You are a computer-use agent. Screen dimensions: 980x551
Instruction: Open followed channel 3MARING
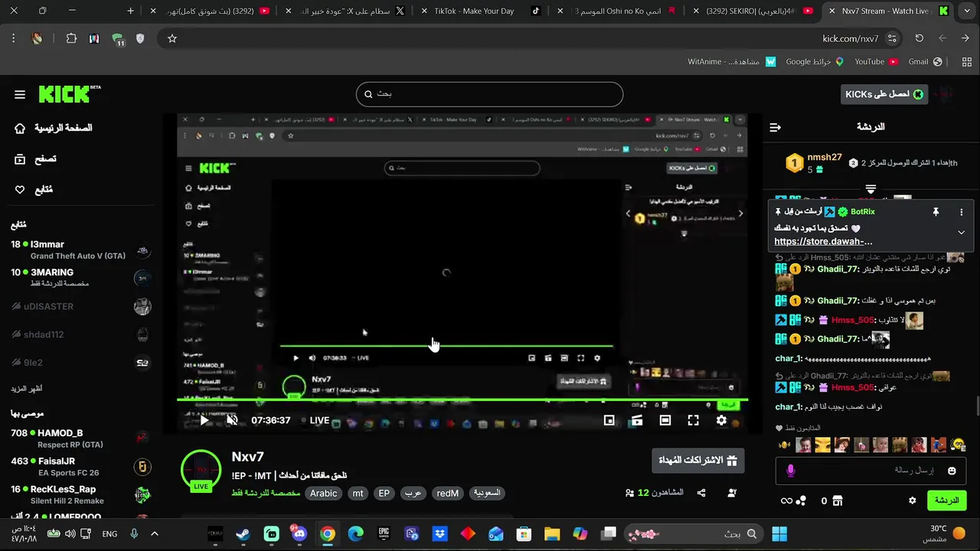click(x=80, y=278)
